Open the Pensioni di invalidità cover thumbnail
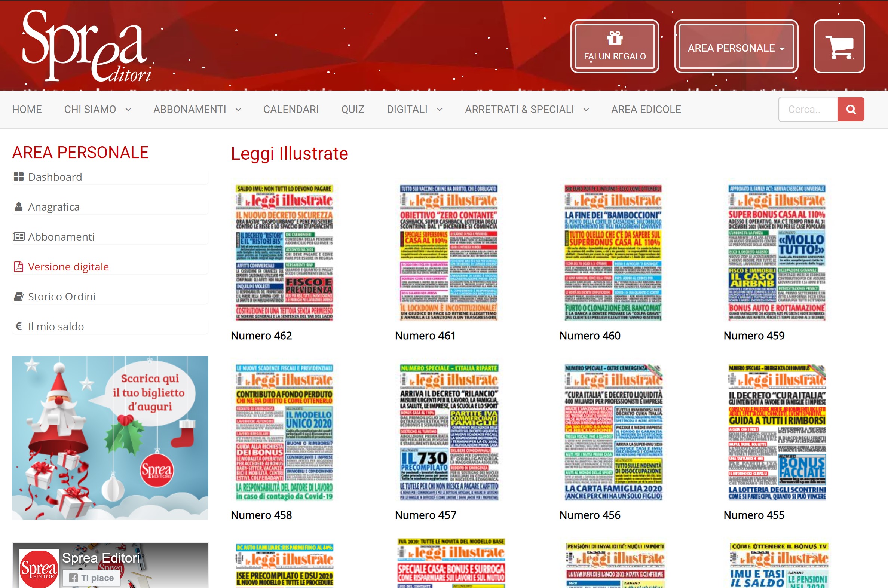This screenshot has height=588, width=888. 615,565
